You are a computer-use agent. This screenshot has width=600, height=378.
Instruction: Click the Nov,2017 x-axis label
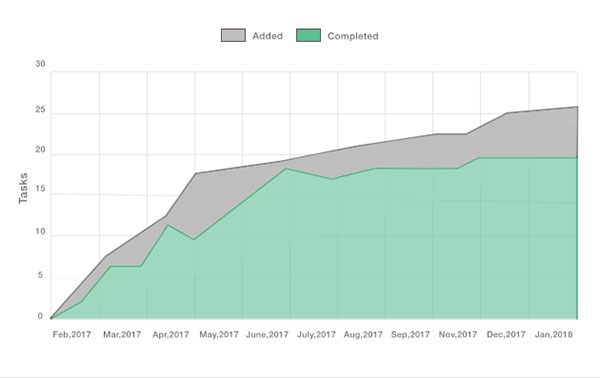pyautogui.click(x=458, y=334)
